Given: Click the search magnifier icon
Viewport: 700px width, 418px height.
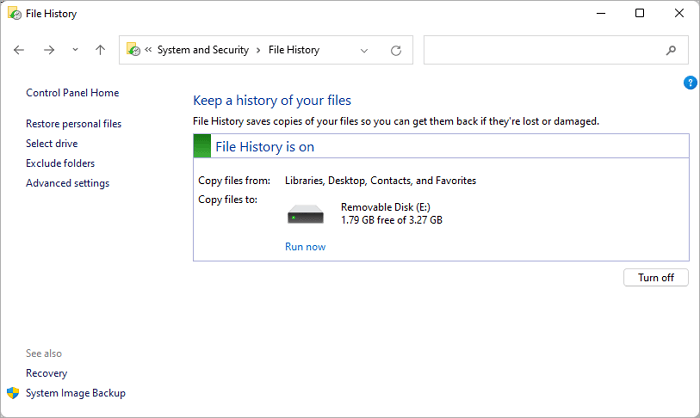Looking at the screenshot, I should [x=671, y=50].
